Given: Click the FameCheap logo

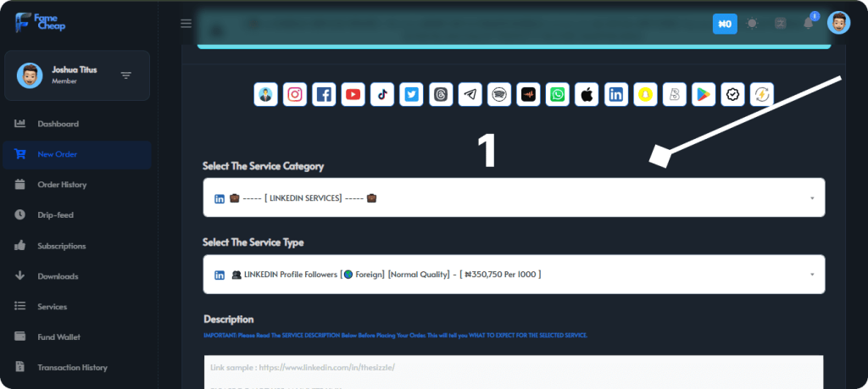Looking at the screenshot, I should [41, 23].
